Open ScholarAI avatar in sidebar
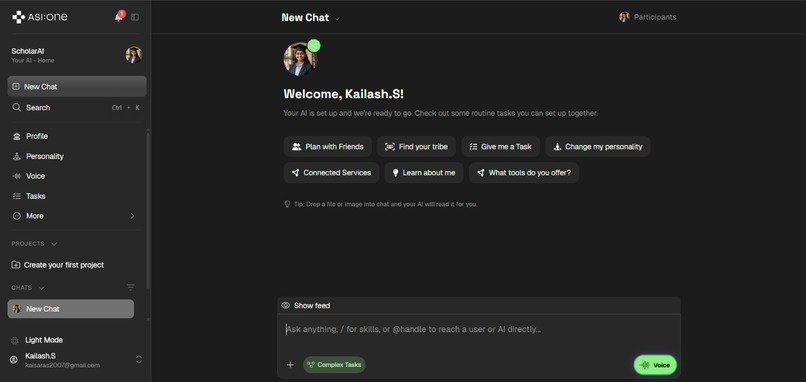The height and width of the screenshot is (382, 806). (x=134, y=55)
